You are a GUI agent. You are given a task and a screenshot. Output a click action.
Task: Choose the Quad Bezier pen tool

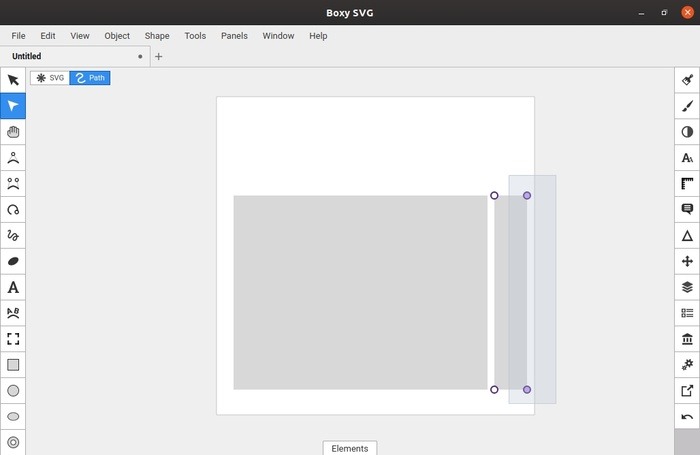tap(13, 158)
